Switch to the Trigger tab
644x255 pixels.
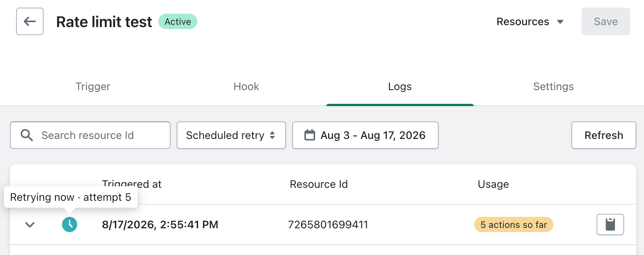point(93,87)
